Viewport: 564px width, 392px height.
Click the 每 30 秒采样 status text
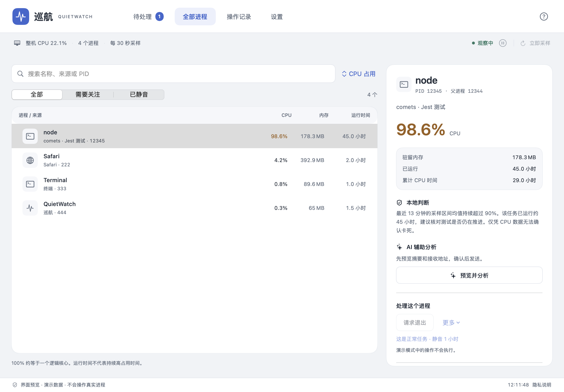(125, 43)
